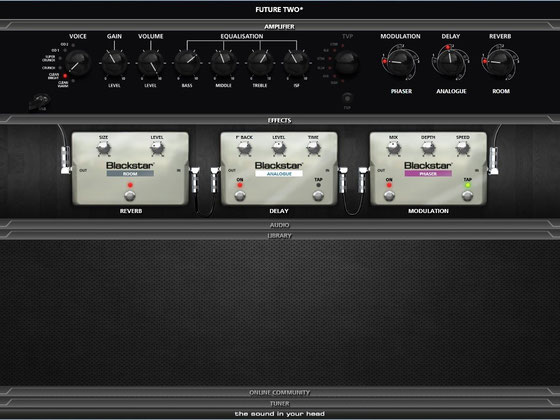
Task: Expand the Library section bar
Action: point(280,235)
